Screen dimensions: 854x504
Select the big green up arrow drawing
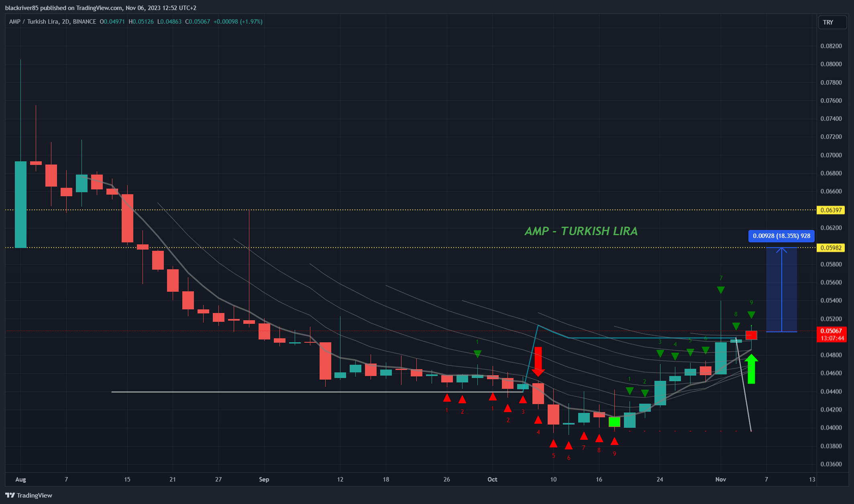[x=751, y=369]
